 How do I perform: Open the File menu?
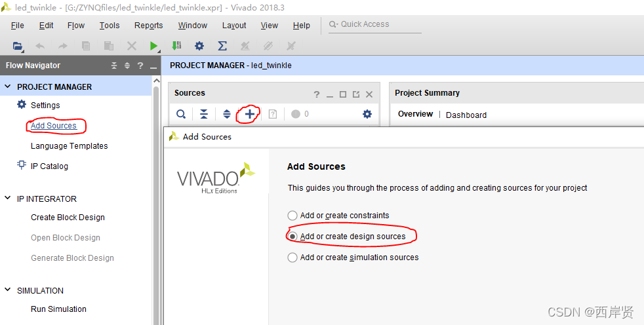point(17,26)
